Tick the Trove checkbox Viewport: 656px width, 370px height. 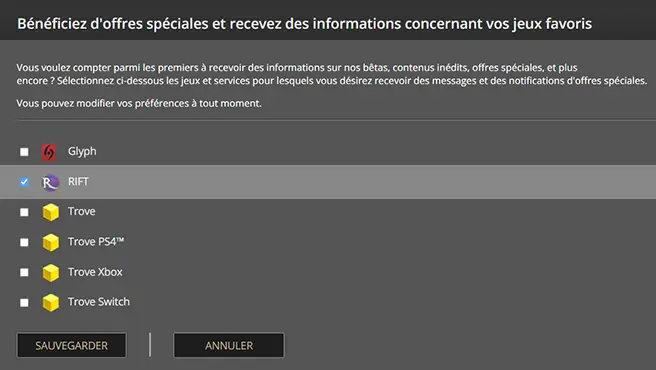tap(24, 212)
